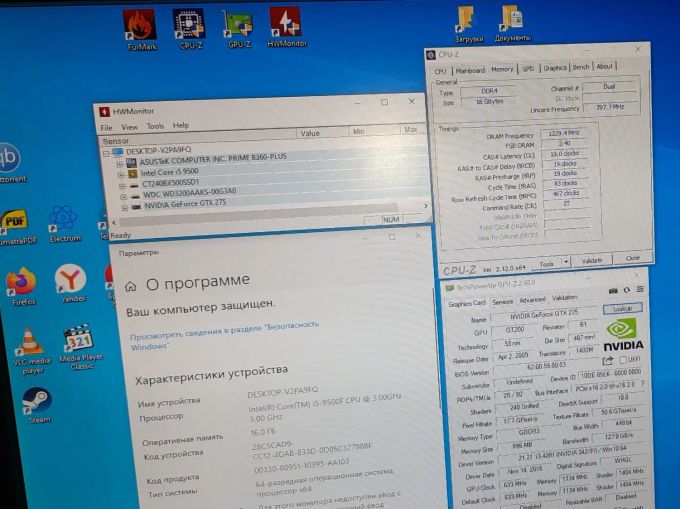Switch to the CPU tab in CPU-Z
The image size is (680, 509).
[441, 71]
